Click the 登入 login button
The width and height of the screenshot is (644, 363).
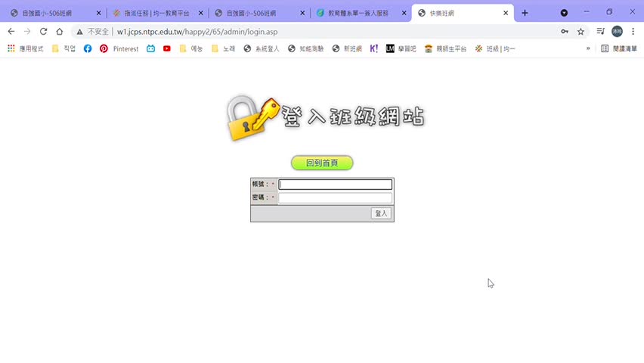coord(381,213)
